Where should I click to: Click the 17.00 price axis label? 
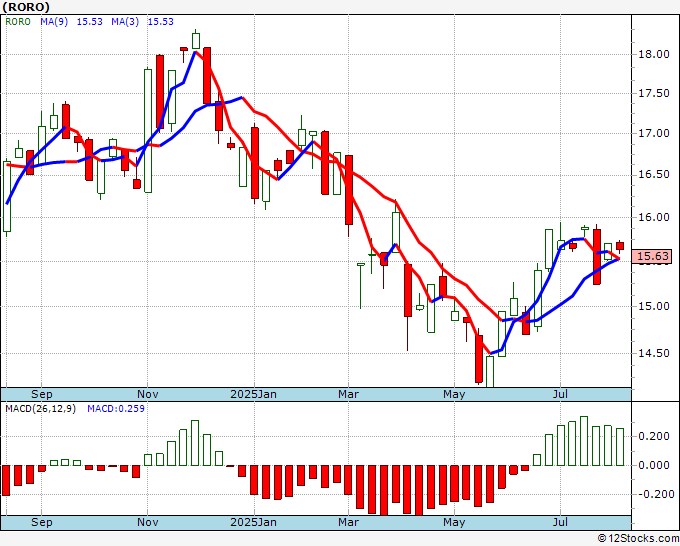point(654,133)
